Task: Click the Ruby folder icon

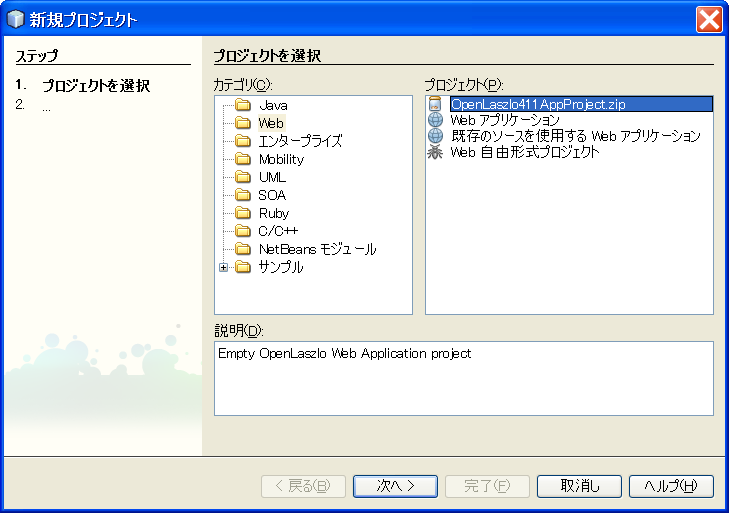Action: tap(243, 213)
